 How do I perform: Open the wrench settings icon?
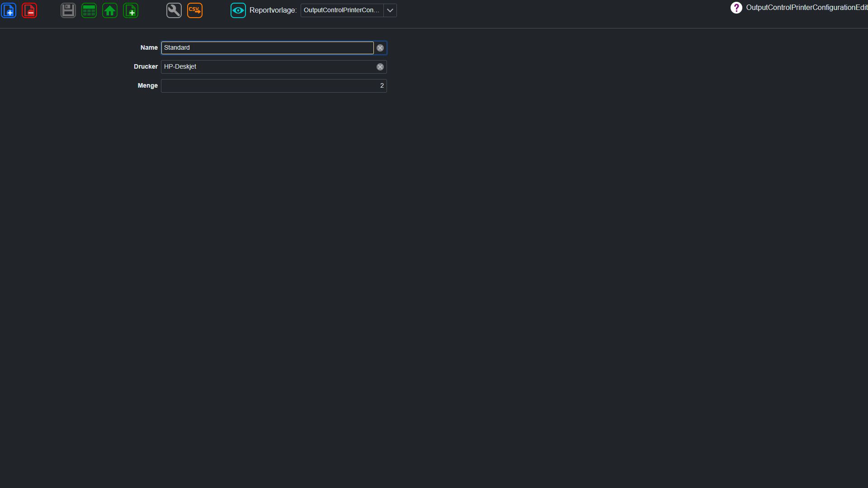[x=174, y=10]
